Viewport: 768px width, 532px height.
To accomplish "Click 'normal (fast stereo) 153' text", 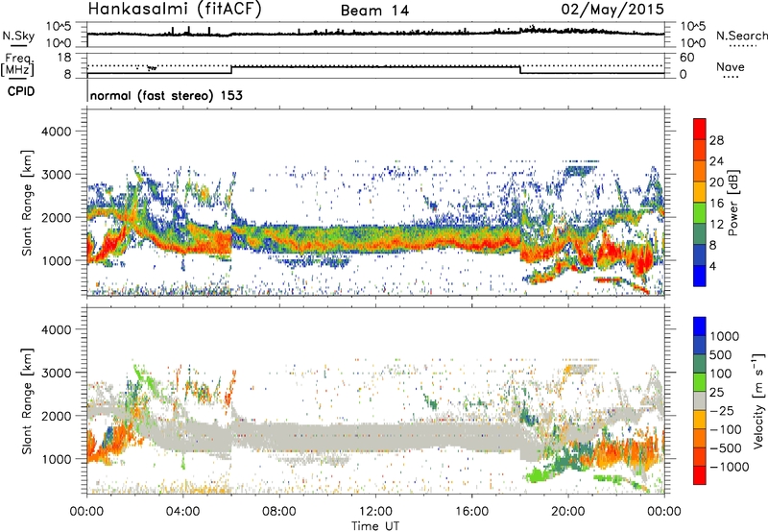I will 166,95.
